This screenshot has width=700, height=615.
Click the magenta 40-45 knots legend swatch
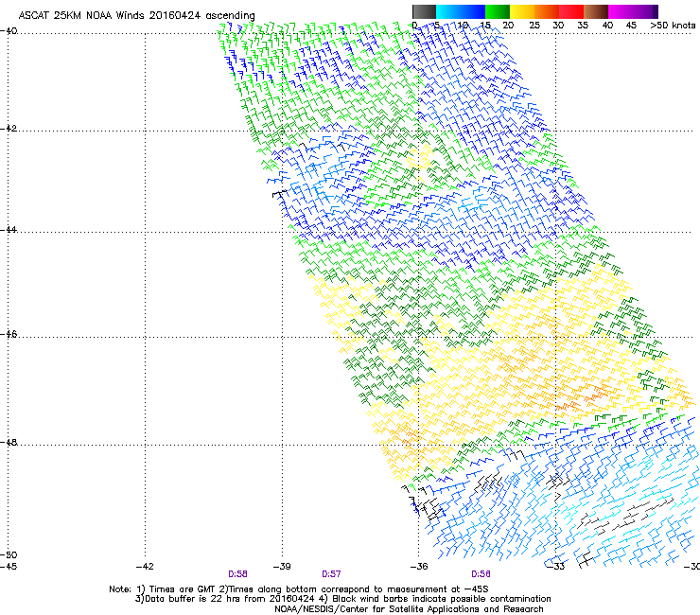click(x=621, y=11)
